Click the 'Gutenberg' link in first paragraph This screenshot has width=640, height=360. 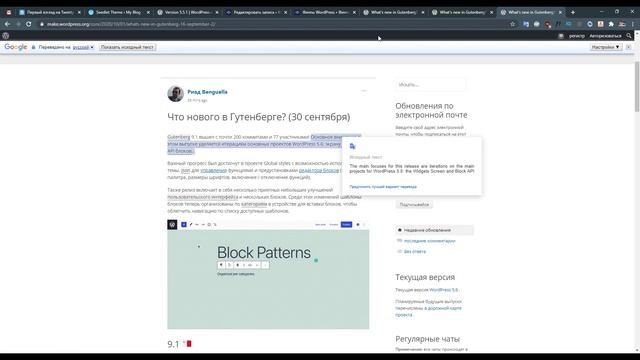click(179, 137)
